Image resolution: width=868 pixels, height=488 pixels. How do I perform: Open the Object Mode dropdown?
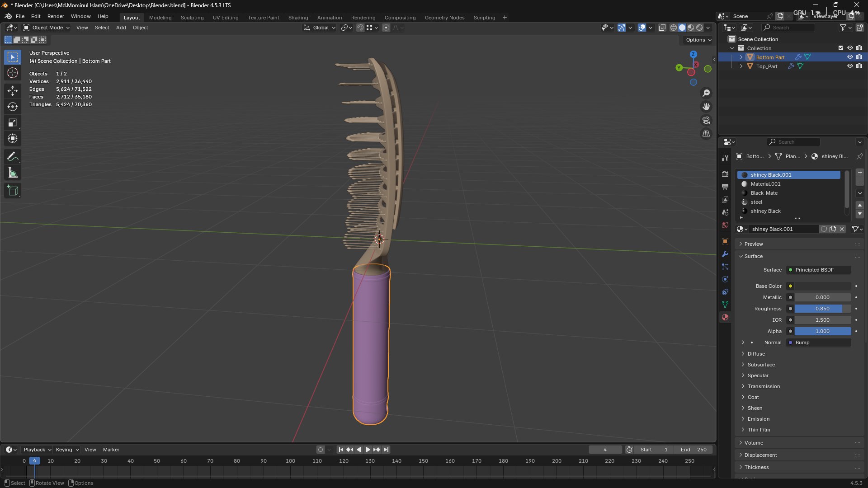[47, 28]
